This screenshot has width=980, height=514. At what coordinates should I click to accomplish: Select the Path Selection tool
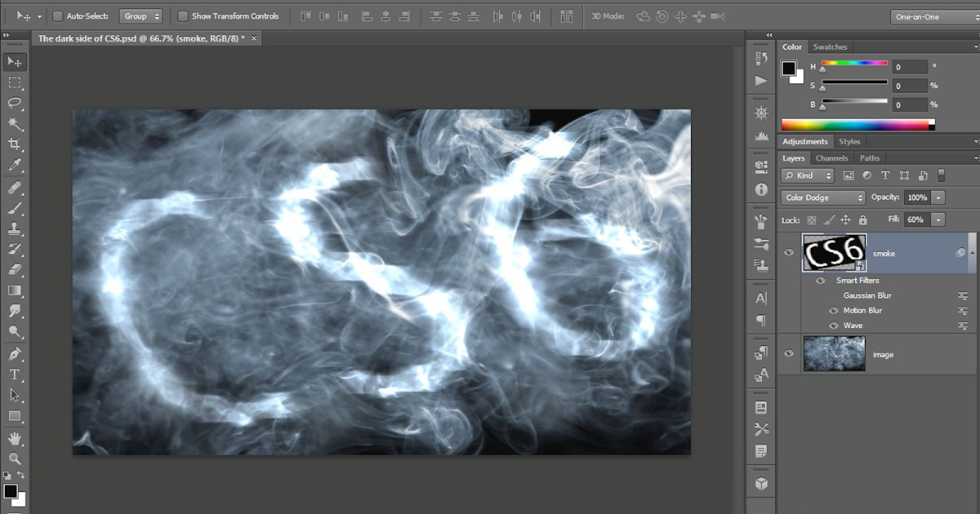15,395
